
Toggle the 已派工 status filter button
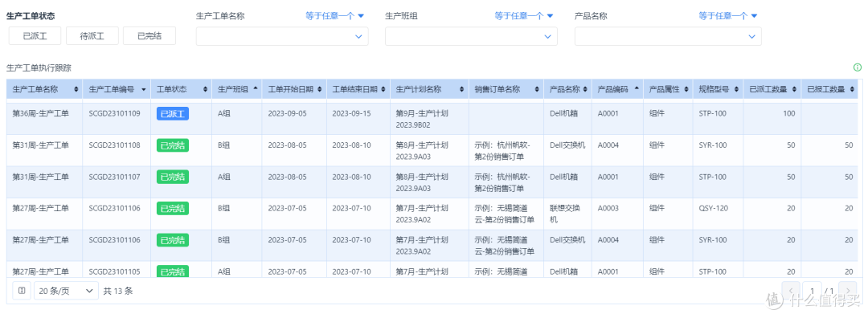click(35, 36)
